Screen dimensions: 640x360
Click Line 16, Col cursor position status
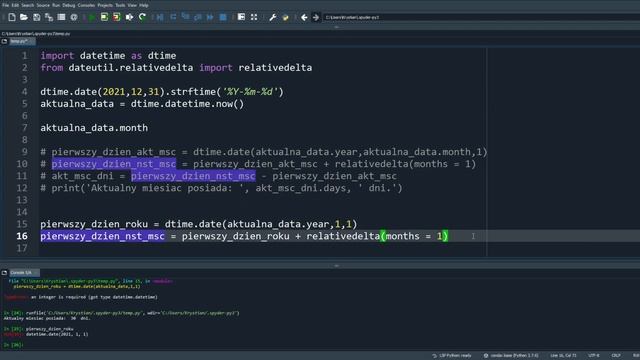[x=563, y=356]
